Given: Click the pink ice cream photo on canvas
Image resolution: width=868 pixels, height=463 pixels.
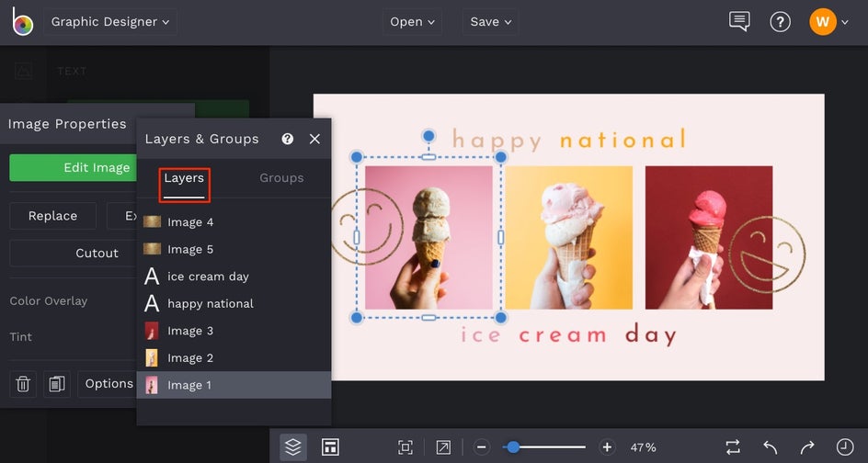Looking at the screenshot, I should pos(428,237).
